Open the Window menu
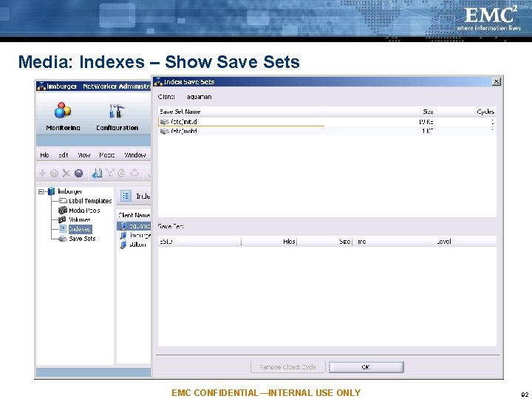 (135, 155)
